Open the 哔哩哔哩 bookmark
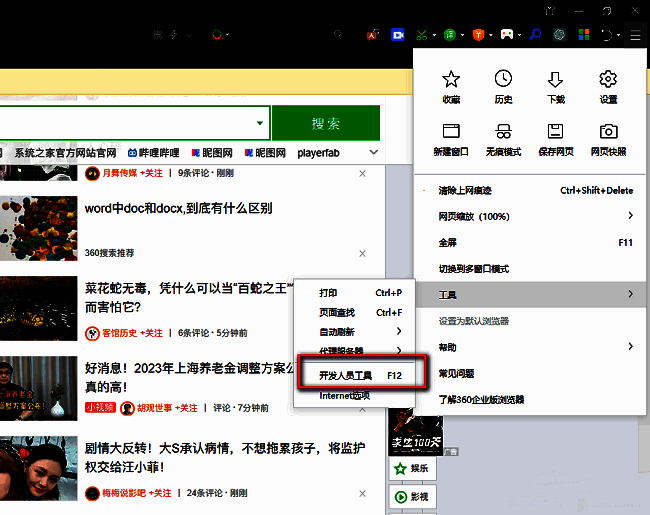Screen dimensions: 650x515 pyautogui.click(x=154, y=153)
